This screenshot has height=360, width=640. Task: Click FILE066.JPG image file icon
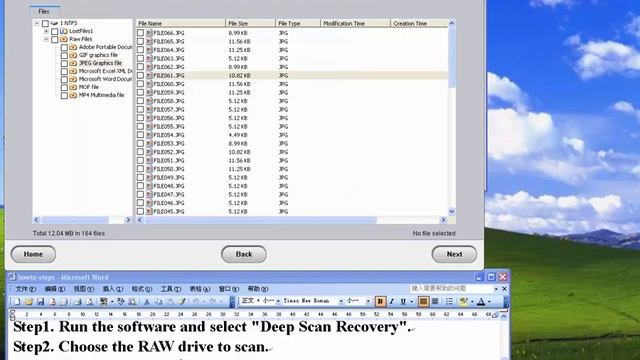(149, 33)
